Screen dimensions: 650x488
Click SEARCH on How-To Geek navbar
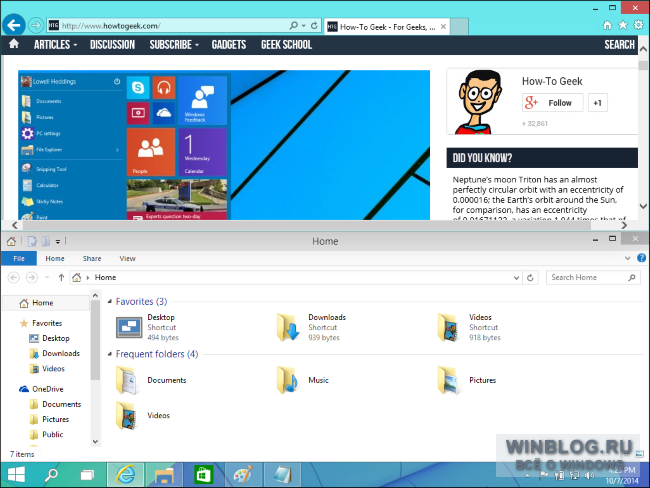pyautogui.click(x=619, y=45)
